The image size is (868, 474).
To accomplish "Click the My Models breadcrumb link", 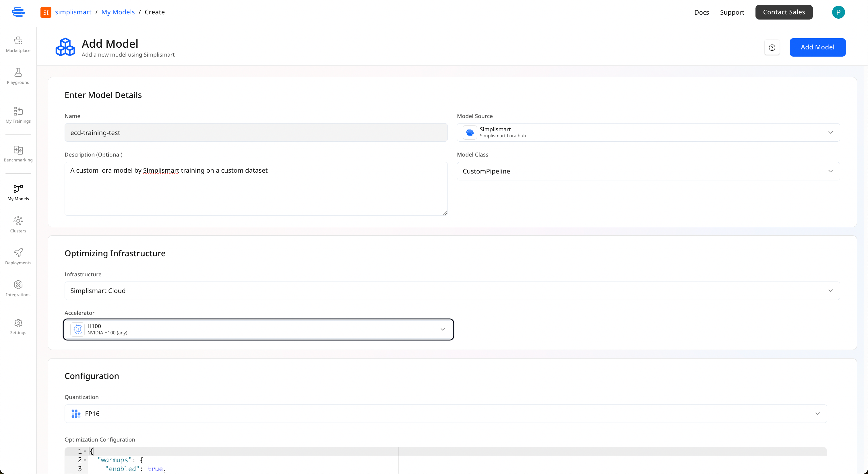I will [118, 12].
